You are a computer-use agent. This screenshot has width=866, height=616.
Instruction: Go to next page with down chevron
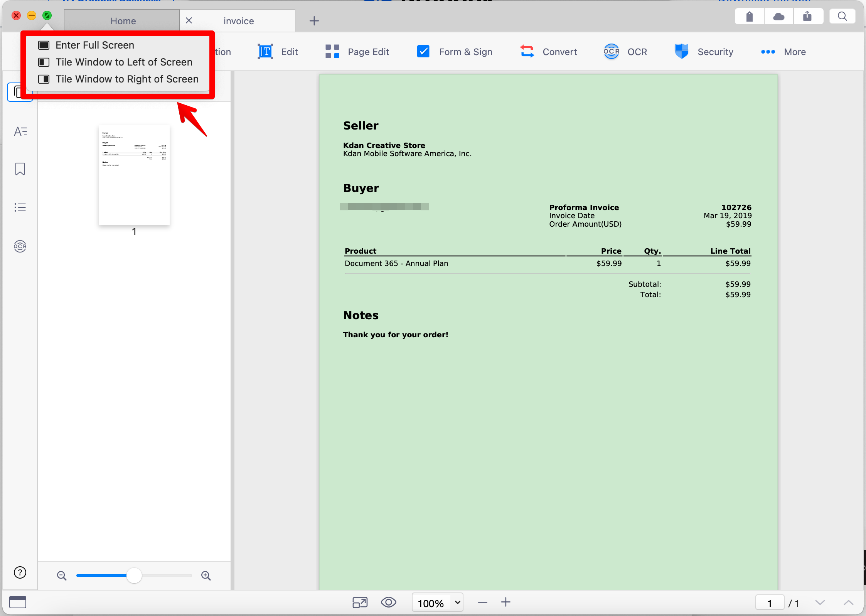820,603
